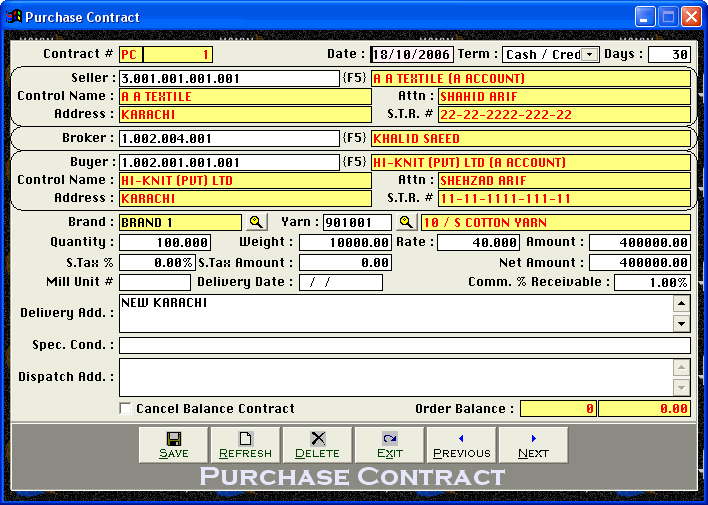The image size is (708, 505).
Task: Click seller S.T.R. # 22-22-2222-222-22
Action: coord(564,115)
